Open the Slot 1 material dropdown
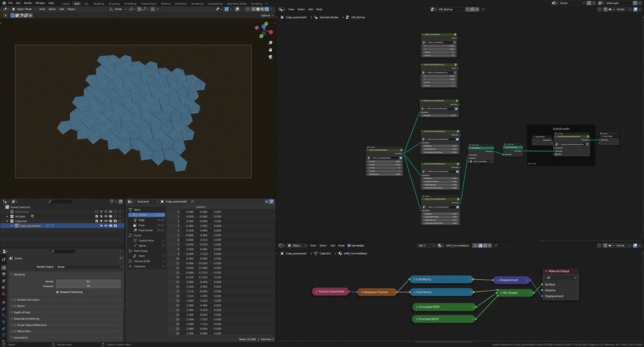 [426, 245]
